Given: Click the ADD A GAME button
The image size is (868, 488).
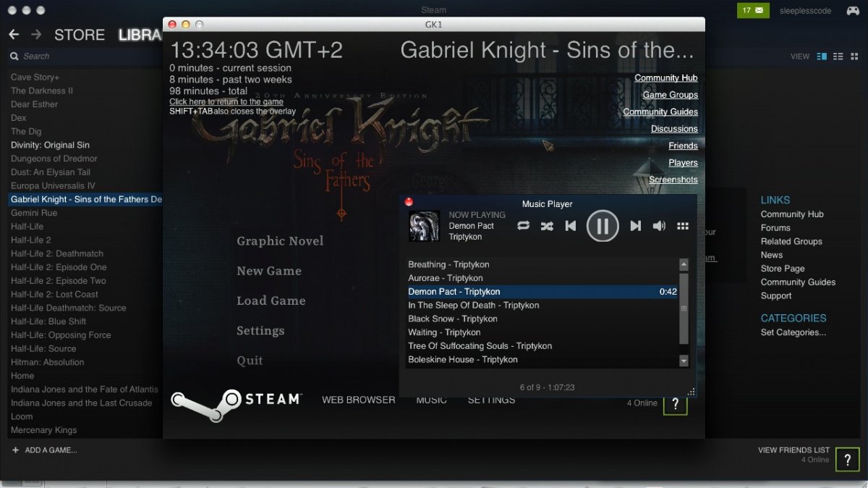Looking at the screenshot, I should 45,450.
